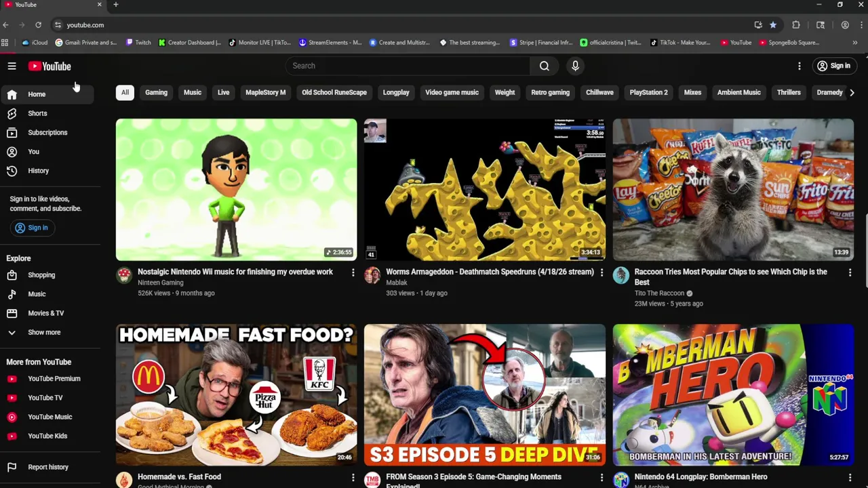Click the sidebar Sign in button
Viewport: 868px width, 488px height.
31,228
